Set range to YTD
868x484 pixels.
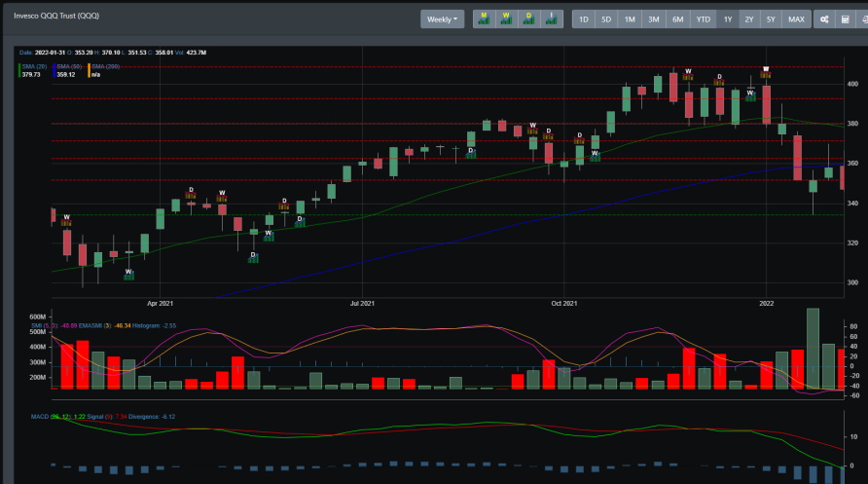703,19
